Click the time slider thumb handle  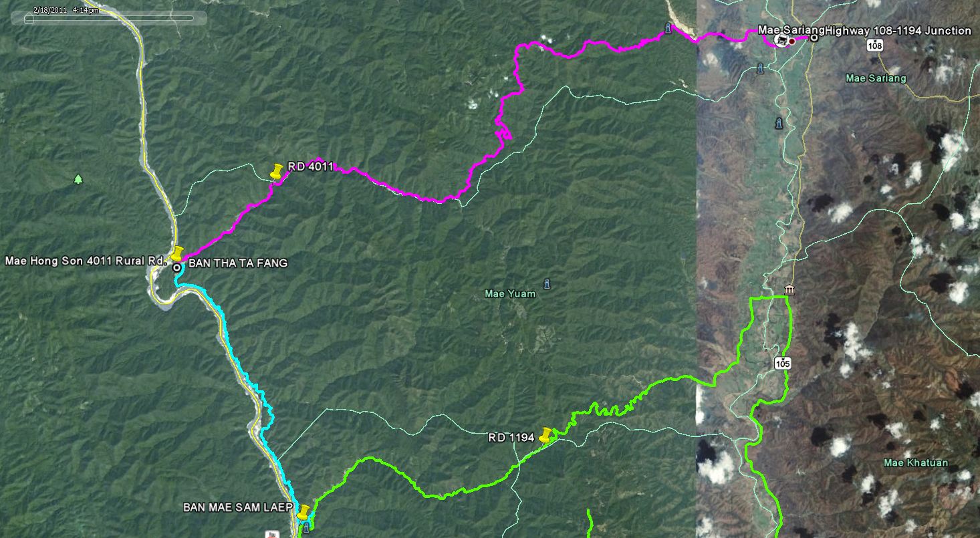pos(29,19)
